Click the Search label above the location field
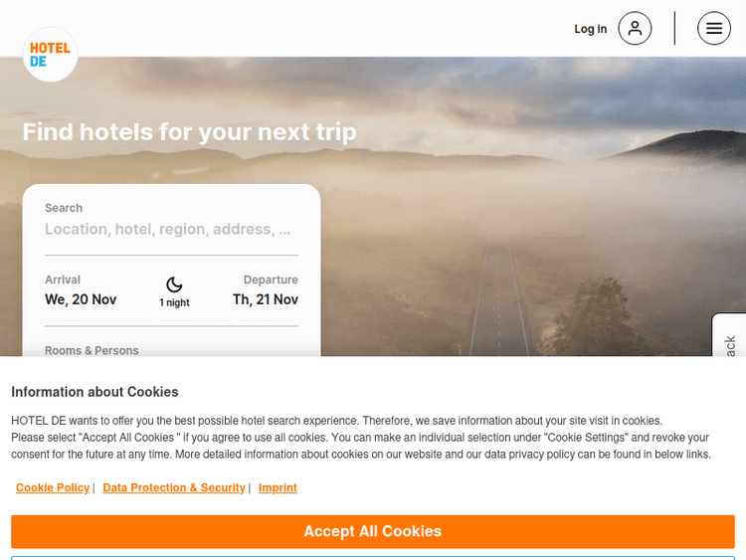Viewport: 746px width, 560px height. point(64,208)
